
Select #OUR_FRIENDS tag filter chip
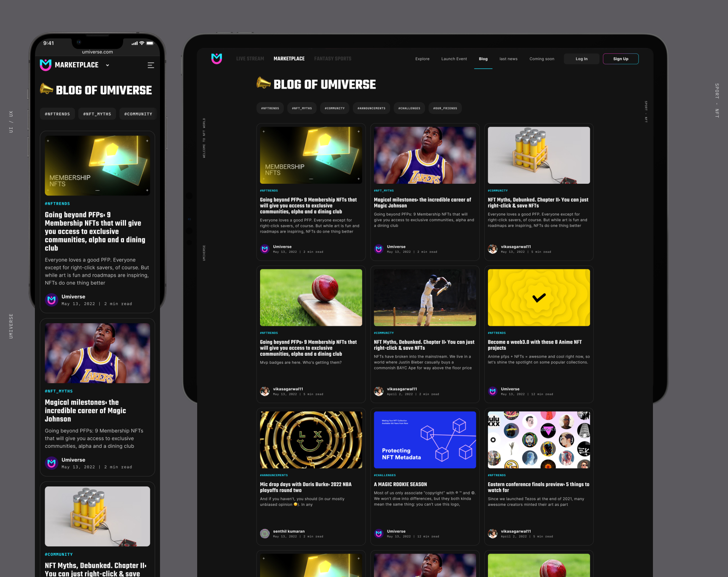[x=445, y=108]
